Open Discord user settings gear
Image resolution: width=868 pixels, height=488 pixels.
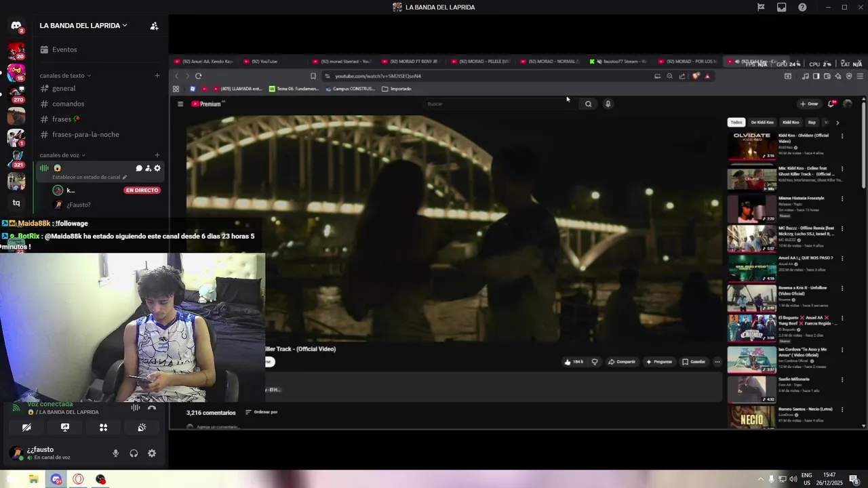click(152, 453)
